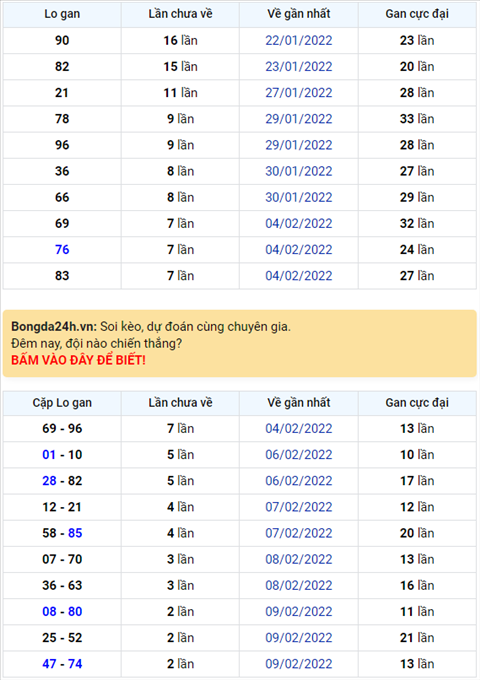The height and width of the screenshot is (680, 480).
Task: Select the Cặp Lo gan column header
Action: pos(62,403)
